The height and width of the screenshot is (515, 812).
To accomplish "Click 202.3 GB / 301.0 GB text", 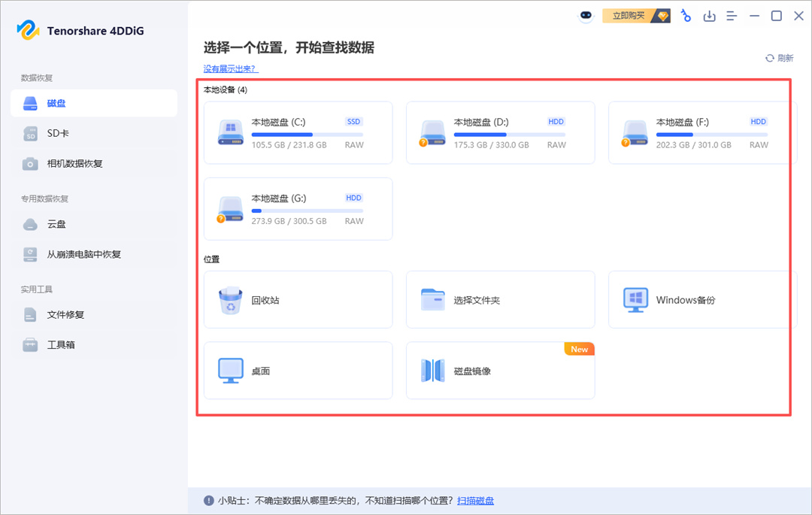I will tap(693, 145).
